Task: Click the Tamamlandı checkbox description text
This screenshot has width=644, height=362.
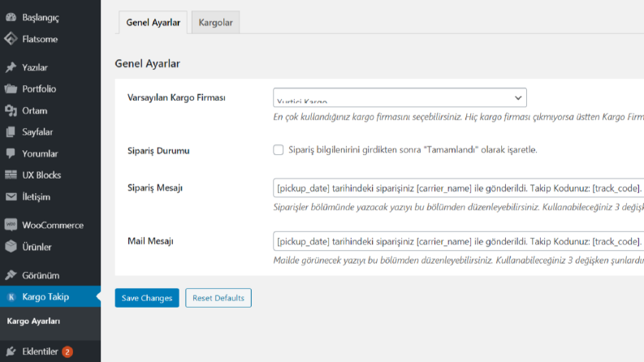Action: click(x=413, y=150)
